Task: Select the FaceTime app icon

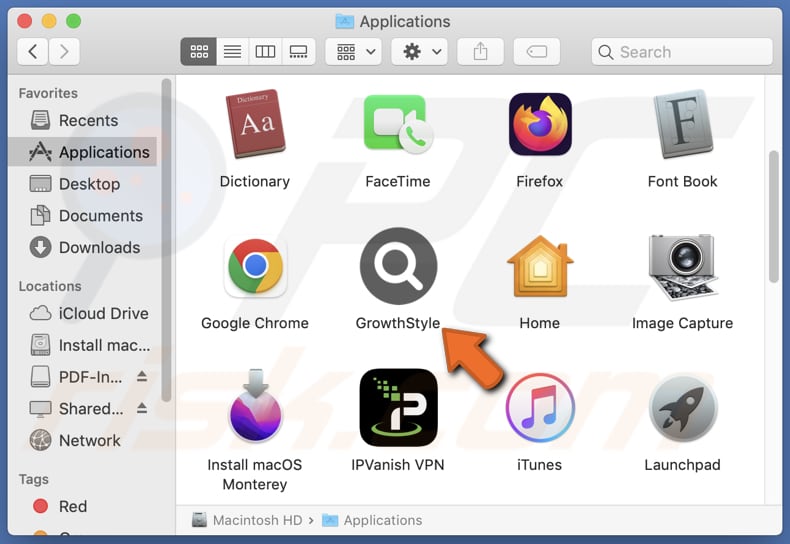Action: pyautogui.click(x=398, y=124)
